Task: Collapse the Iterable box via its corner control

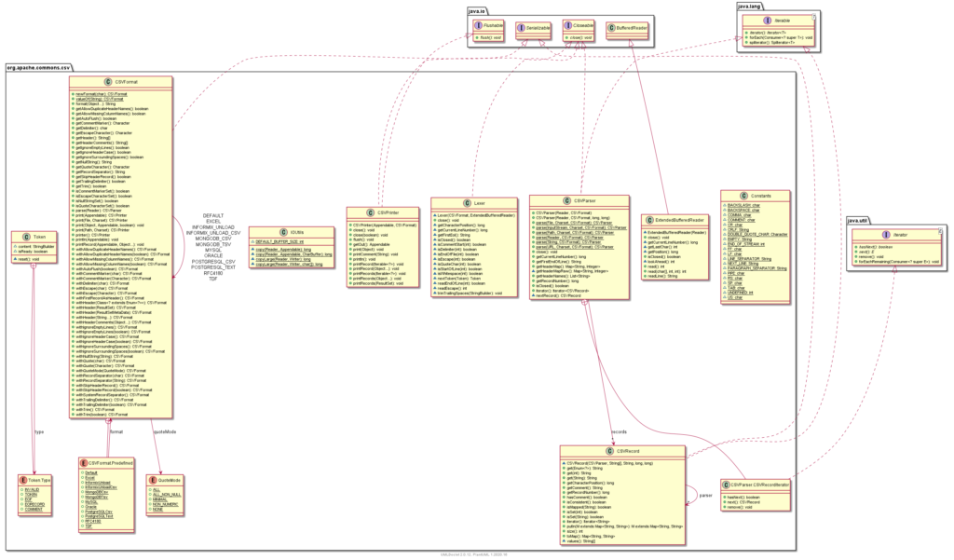Action: pyautogui.click(x=813, y=17)
